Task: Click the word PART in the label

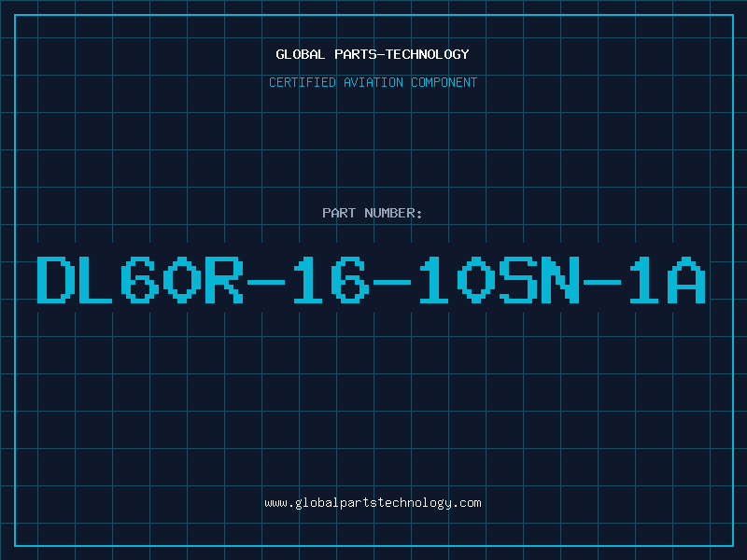Action: [x=339, y=213]
